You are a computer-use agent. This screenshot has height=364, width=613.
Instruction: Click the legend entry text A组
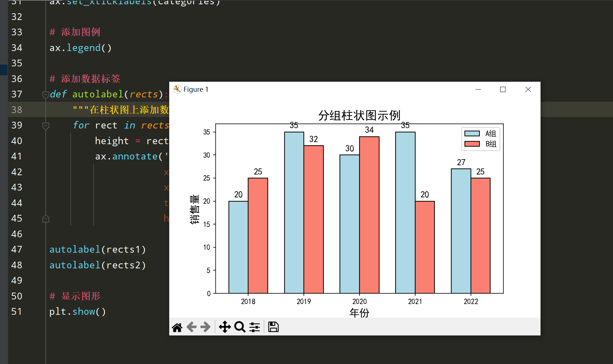[491, 133]
